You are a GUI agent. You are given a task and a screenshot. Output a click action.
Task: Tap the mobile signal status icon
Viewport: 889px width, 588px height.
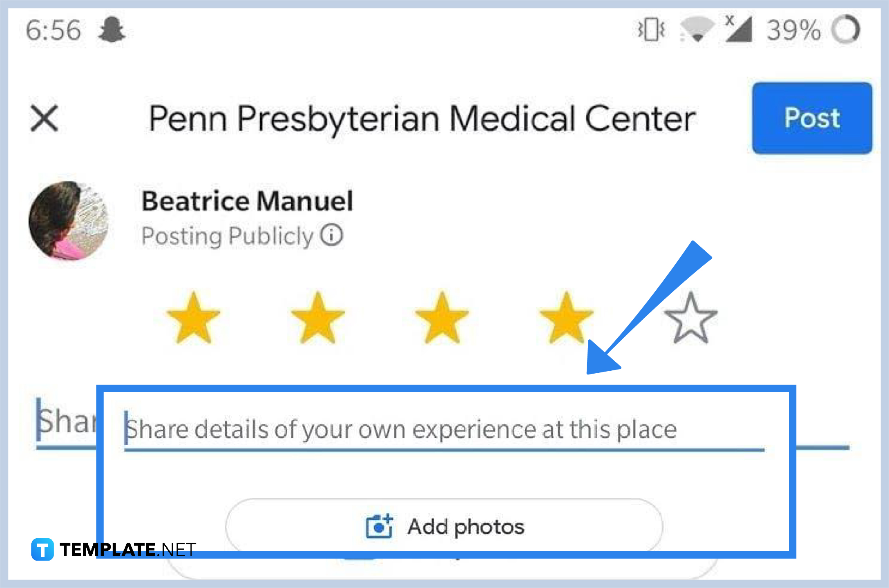point(738,29)
